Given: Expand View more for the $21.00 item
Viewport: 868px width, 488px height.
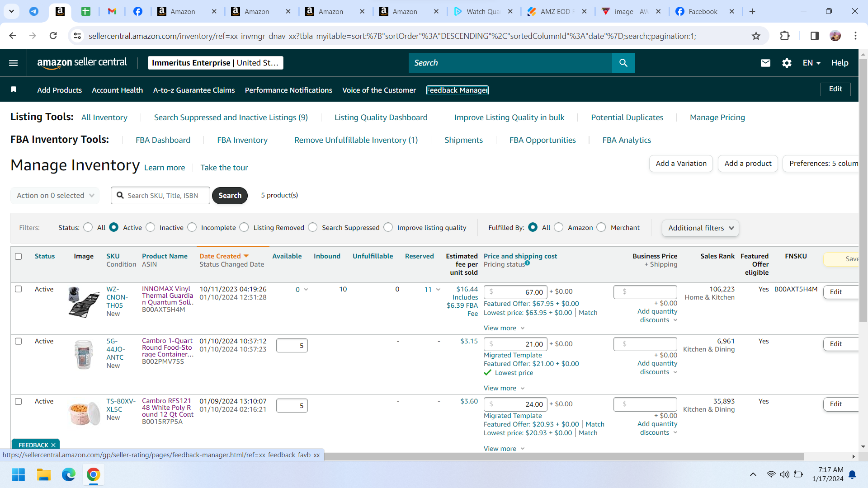Looking at the screenshot, I should pos(504,388).
